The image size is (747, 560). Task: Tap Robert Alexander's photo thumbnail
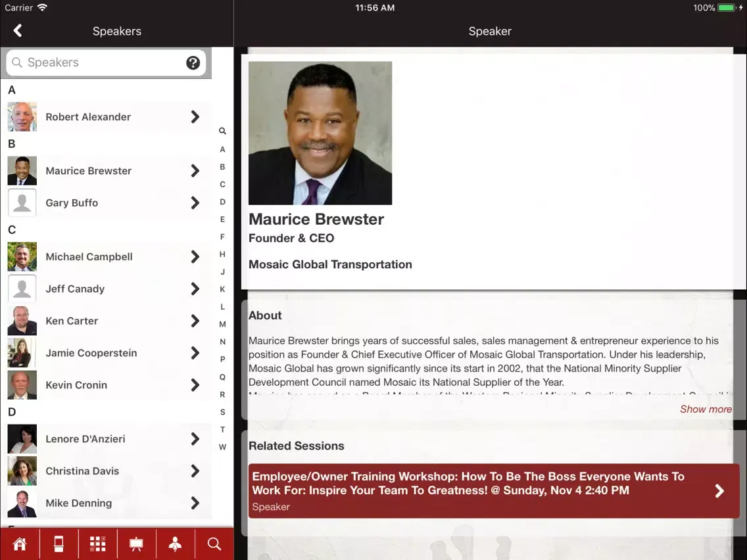[22, 117]
